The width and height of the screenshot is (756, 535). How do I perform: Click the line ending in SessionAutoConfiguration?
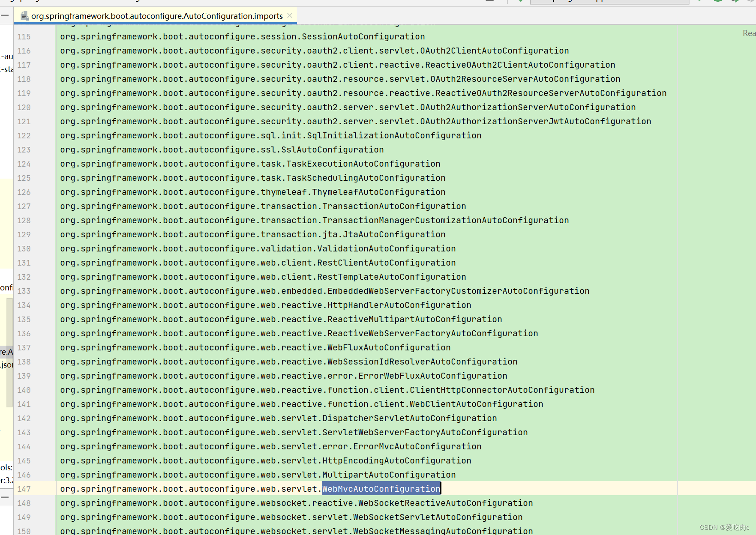coord(243,36)
